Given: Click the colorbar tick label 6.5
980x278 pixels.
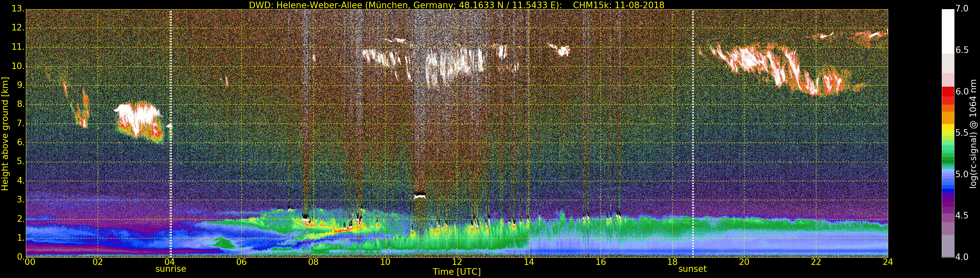Looking at the screenshot, I should (x=962, y=50).
